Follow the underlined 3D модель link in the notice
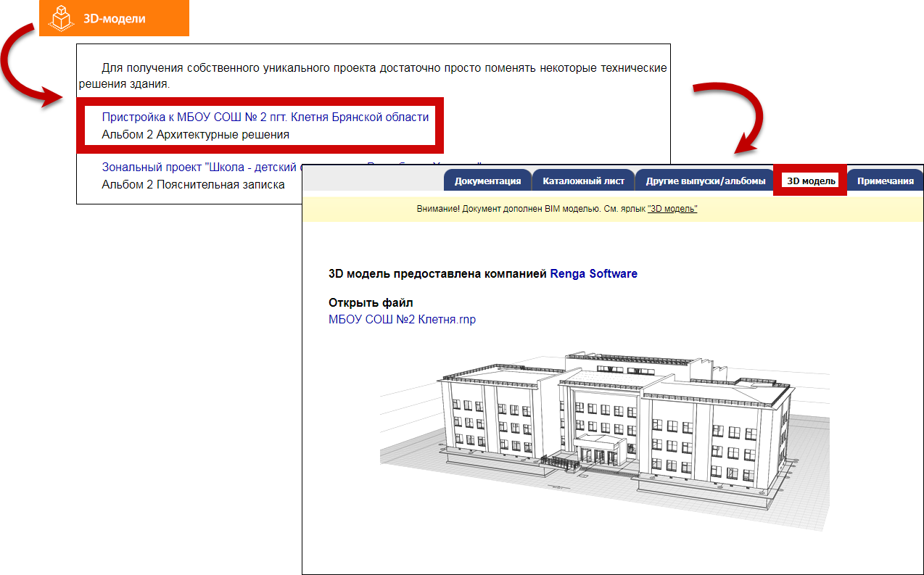Screen dimensions: 924x575 672,209
